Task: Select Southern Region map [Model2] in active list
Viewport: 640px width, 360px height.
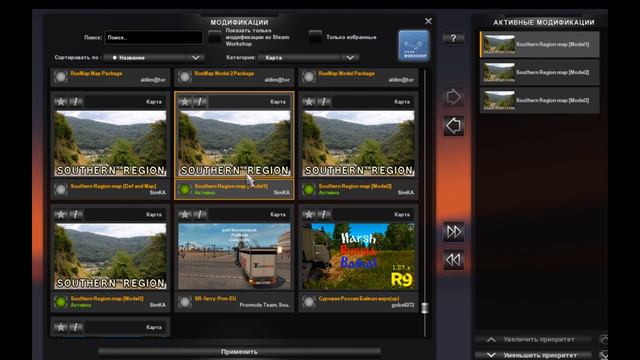Action: 540,72
